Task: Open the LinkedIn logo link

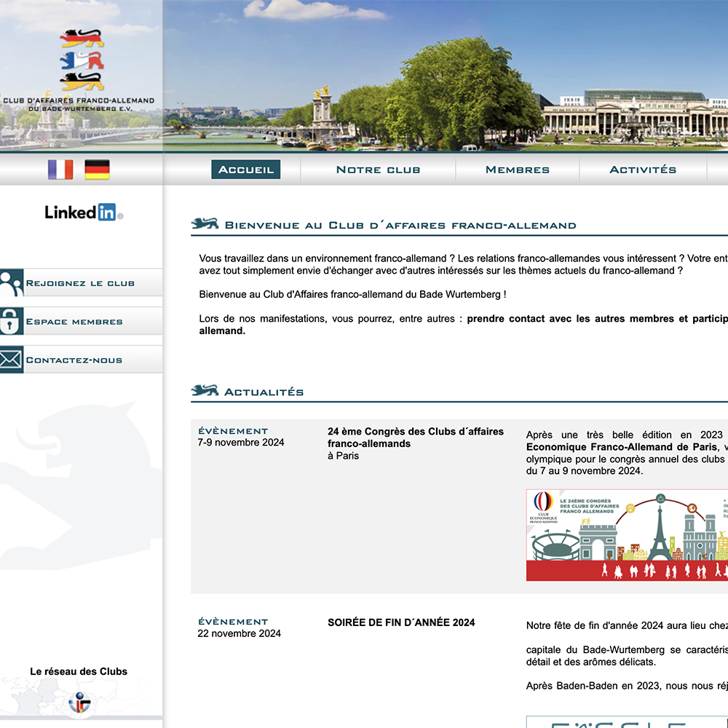Action: [83, 213]
